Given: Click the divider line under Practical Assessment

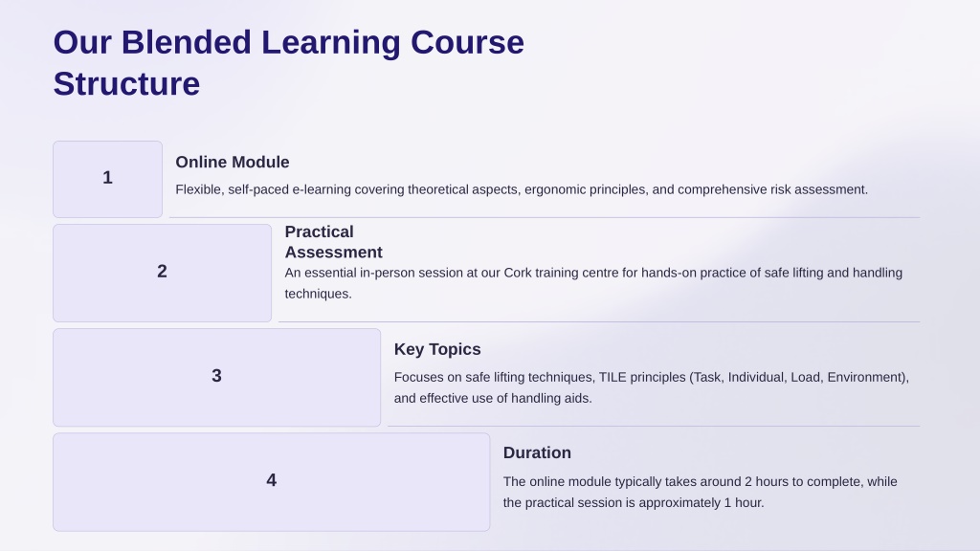Looking at the screenshot, I should click(x=599, y=321).
